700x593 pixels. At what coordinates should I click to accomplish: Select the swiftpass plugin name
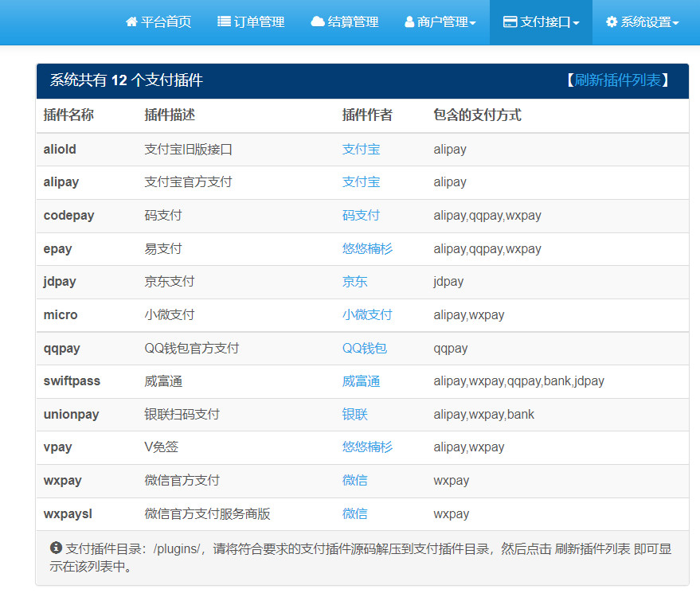pyautogui.click(x=72, y=381)
